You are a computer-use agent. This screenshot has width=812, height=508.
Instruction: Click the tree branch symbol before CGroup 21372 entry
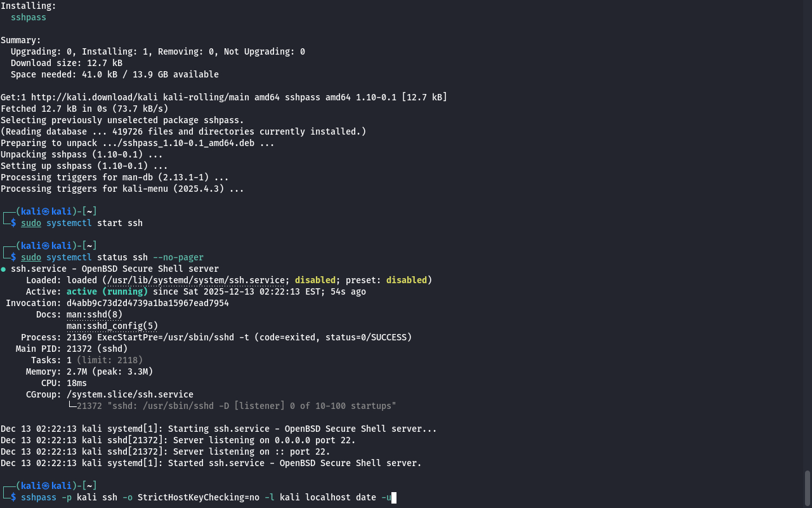(x=72, y=406)
